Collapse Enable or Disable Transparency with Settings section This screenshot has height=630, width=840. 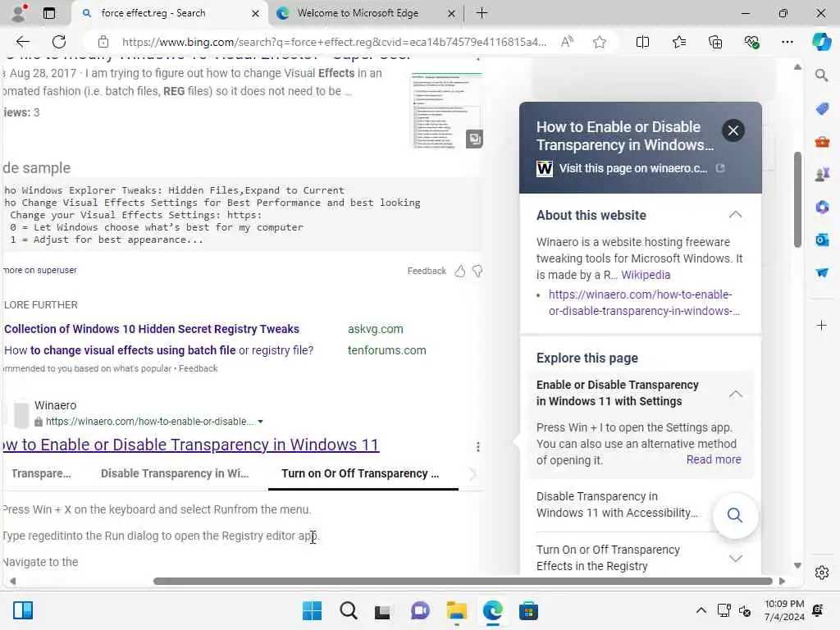(x=736, y=395)
